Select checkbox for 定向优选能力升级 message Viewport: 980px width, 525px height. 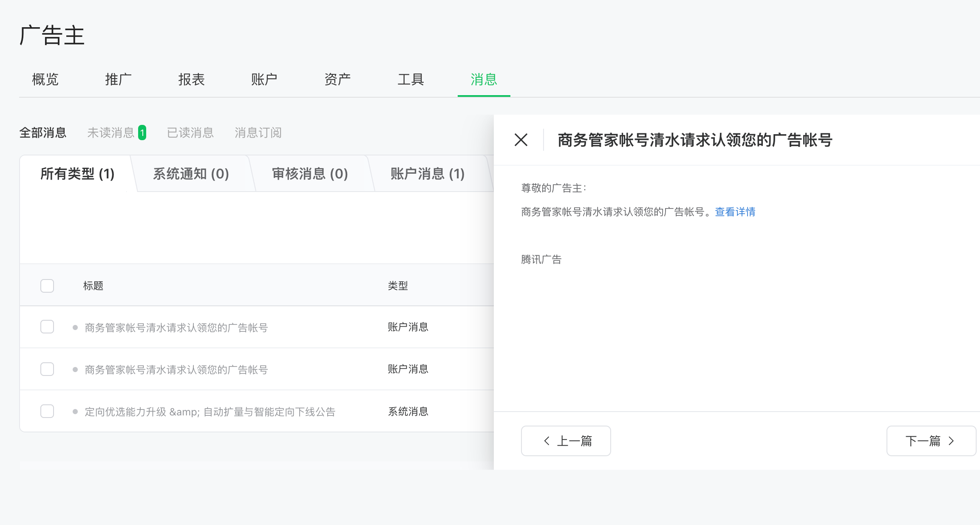47,411
